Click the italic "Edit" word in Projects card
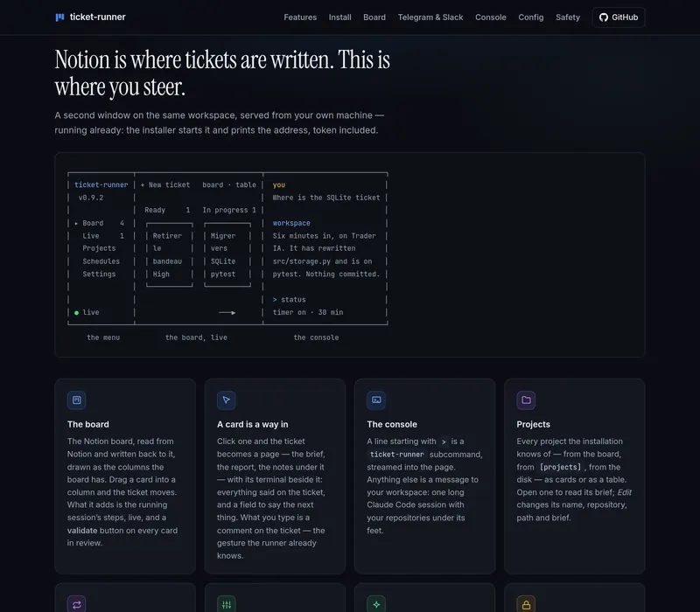The height and width of the screenshot is (612, 700). (625, 492)
